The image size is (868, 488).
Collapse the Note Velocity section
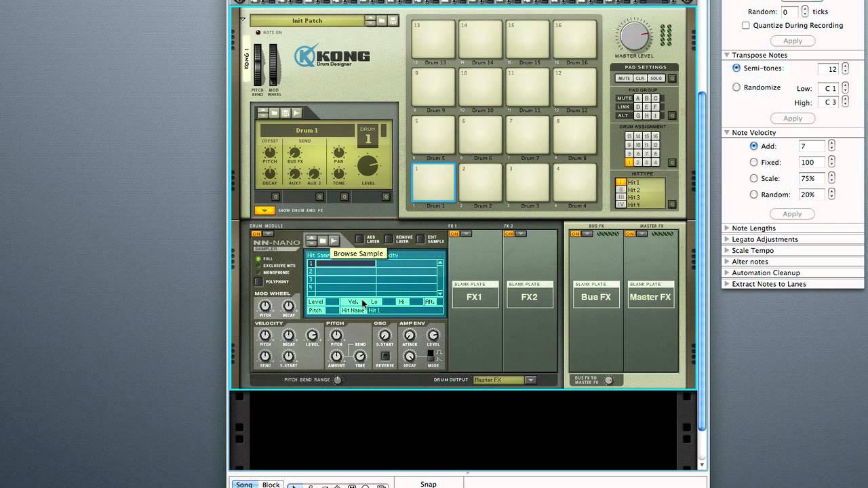pos(727,133)
